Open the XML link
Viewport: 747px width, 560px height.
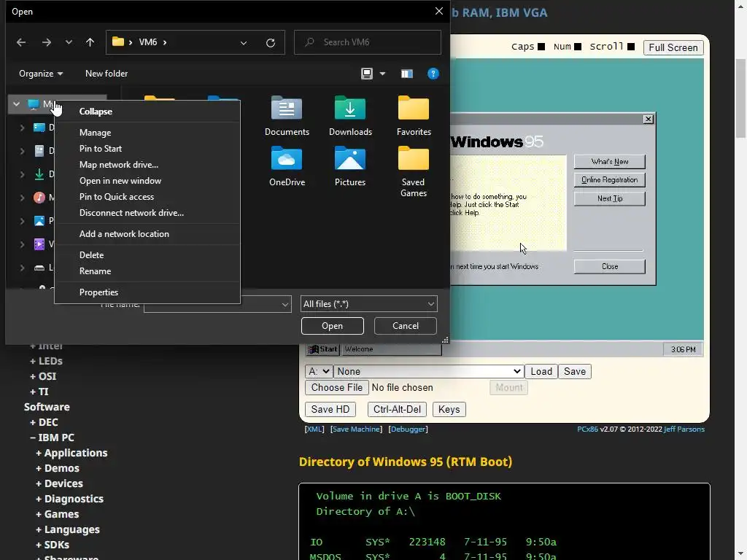(314, 429)
